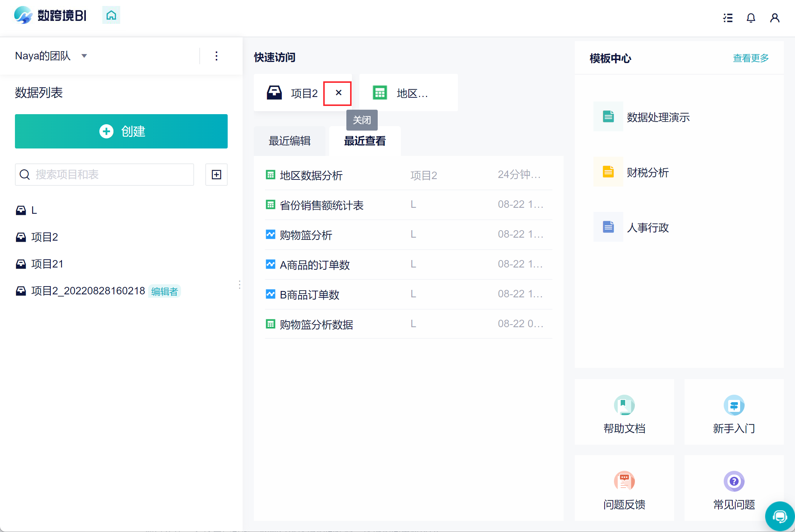Expand the Naya的团队 team dropdown
795x532 pixels.
[84, 56]
